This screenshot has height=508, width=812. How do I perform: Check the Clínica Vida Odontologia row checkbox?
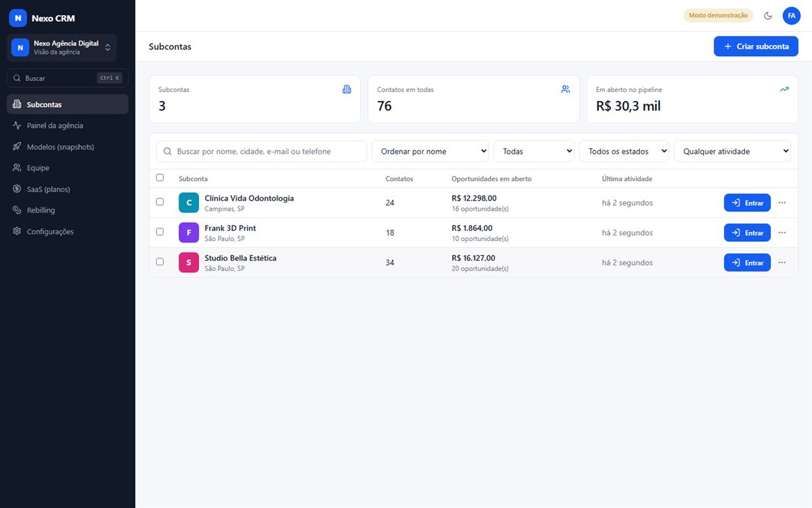coord(160,202)
